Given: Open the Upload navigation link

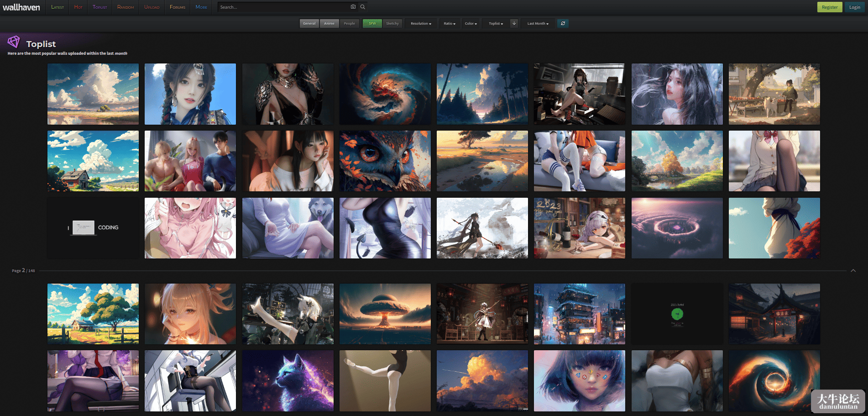Looking at the screenshot, I should [x=152, y=7].
